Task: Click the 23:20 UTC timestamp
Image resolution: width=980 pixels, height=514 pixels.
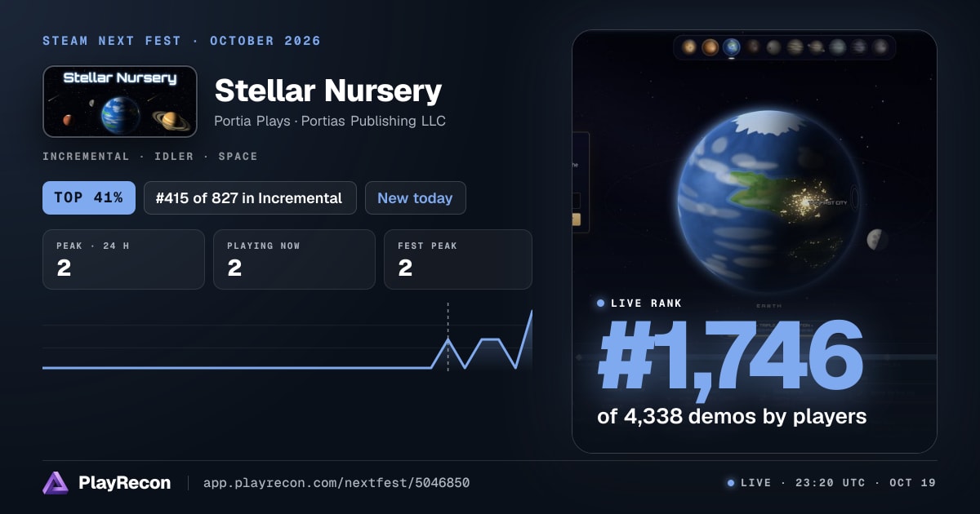Action: coord(829,483)
